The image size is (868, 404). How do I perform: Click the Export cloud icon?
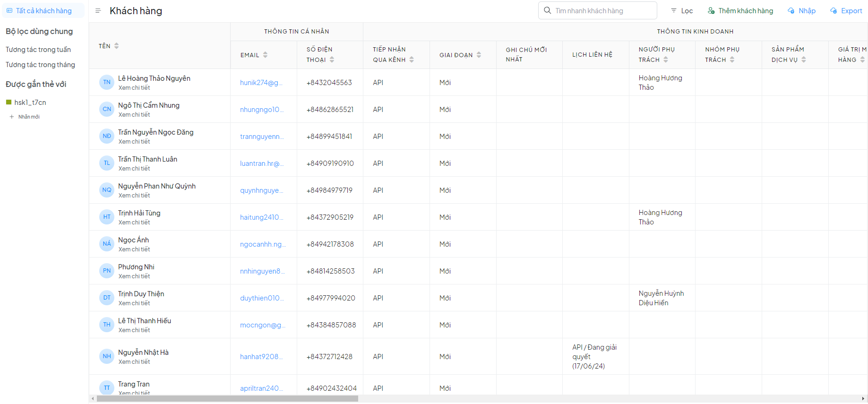(x=834, y=10)
